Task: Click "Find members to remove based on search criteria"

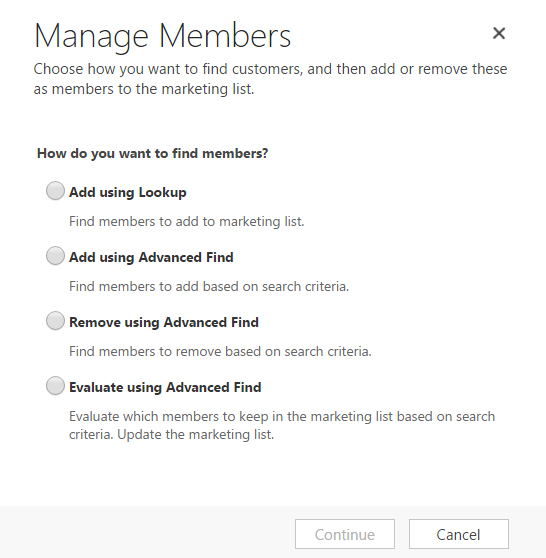Action: (x=220, y=352)
